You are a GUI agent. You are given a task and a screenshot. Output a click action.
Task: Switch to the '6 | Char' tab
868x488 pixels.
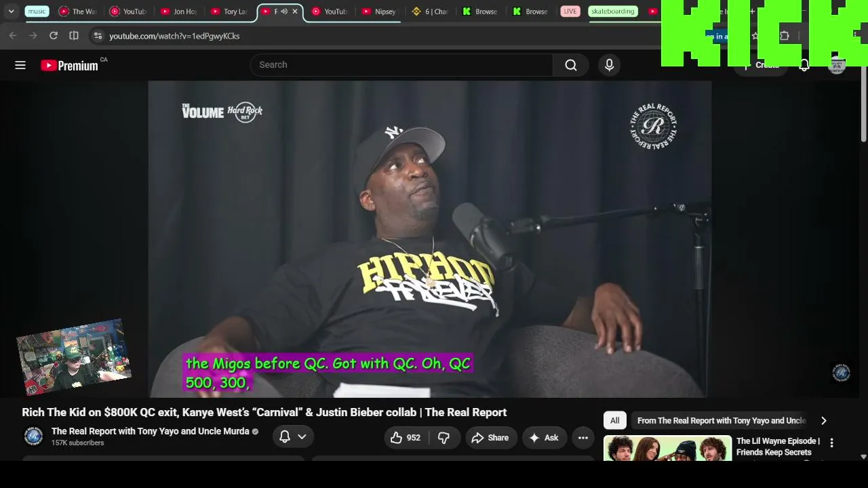tap(431, 12)
